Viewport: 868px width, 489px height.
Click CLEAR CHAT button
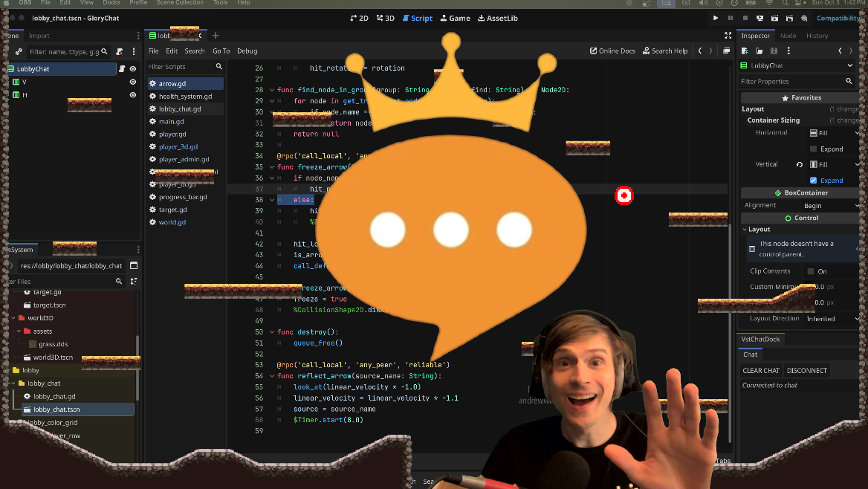click(760, 371)
